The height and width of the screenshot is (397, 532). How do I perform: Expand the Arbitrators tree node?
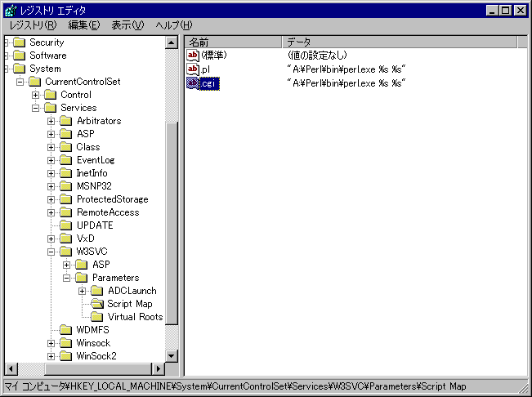51,121
